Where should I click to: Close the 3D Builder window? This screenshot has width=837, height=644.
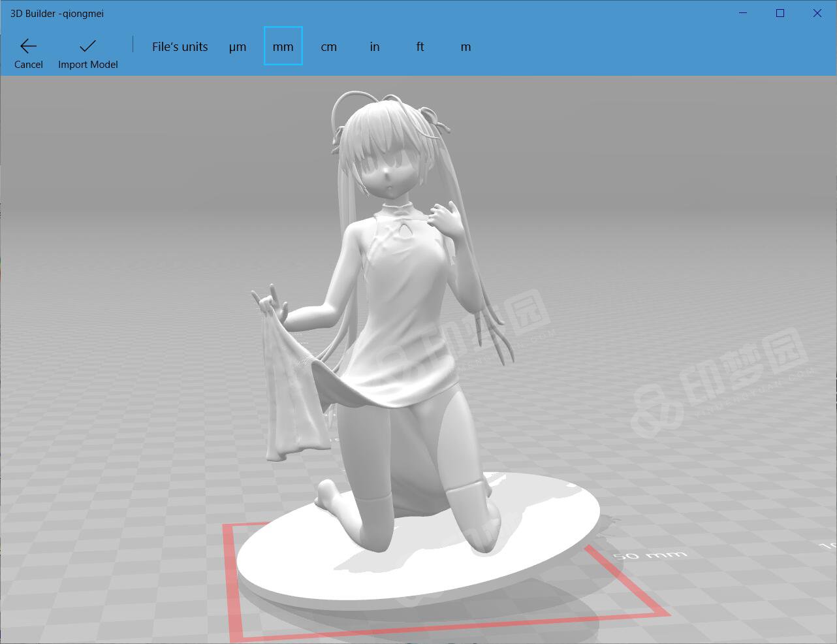click(x=817, y=13)
